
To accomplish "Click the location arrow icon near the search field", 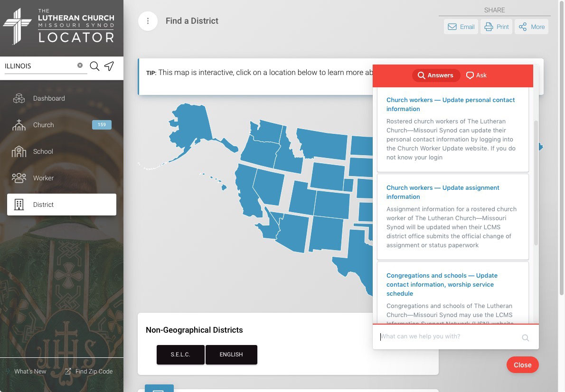I will (109, 66).
